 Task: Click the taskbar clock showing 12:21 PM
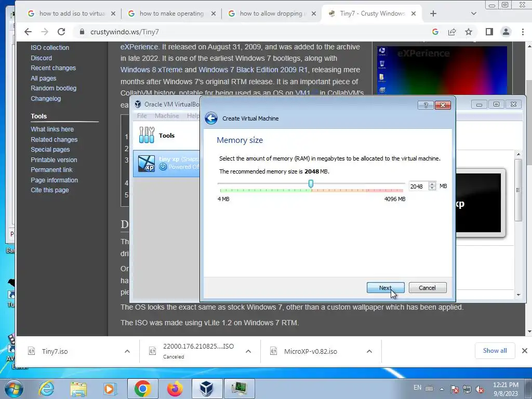(x=506, y=389)
